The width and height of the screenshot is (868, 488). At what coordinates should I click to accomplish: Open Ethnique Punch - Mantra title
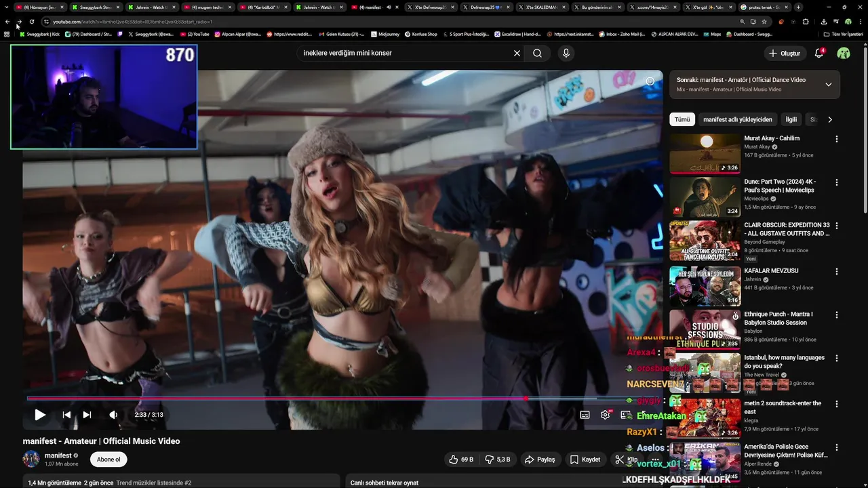coord(778,318)
